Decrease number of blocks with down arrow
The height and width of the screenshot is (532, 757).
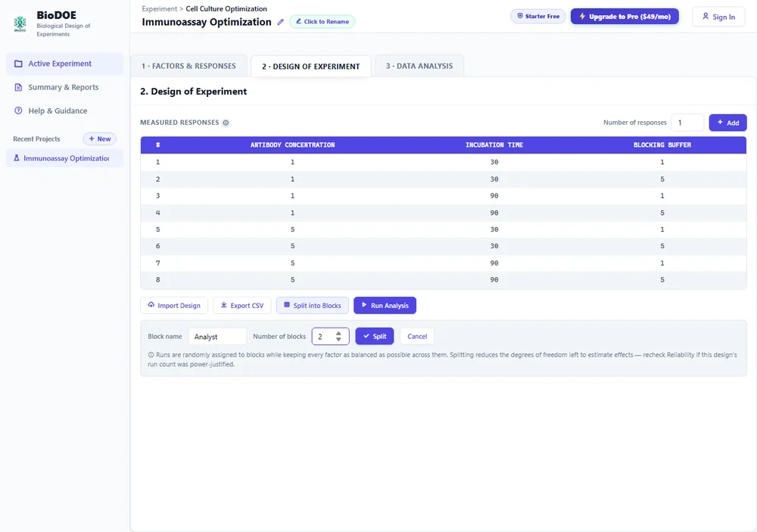click(338, 339)
